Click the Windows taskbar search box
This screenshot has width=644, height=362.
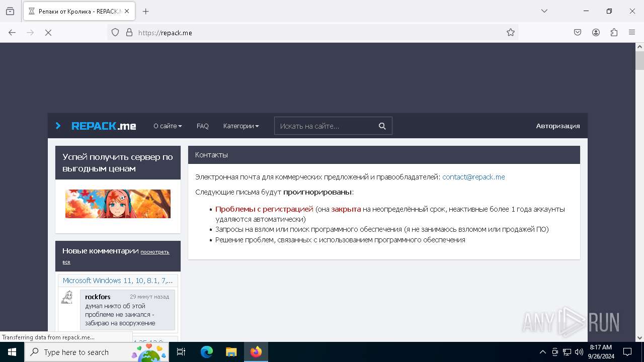click(x=97, y=352)
